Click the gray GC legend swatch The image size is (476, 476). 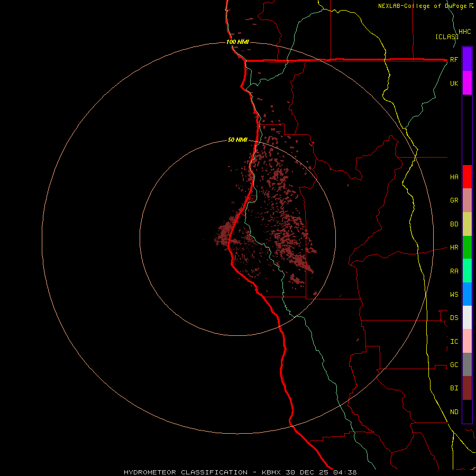[x=467, y=364]
